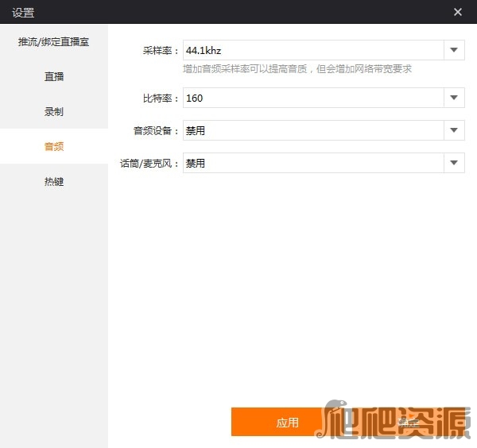Expand the 比特率 dropdown arrow
Image resolution: width=477 pixels, height=448 pixels.
(454, 98)
